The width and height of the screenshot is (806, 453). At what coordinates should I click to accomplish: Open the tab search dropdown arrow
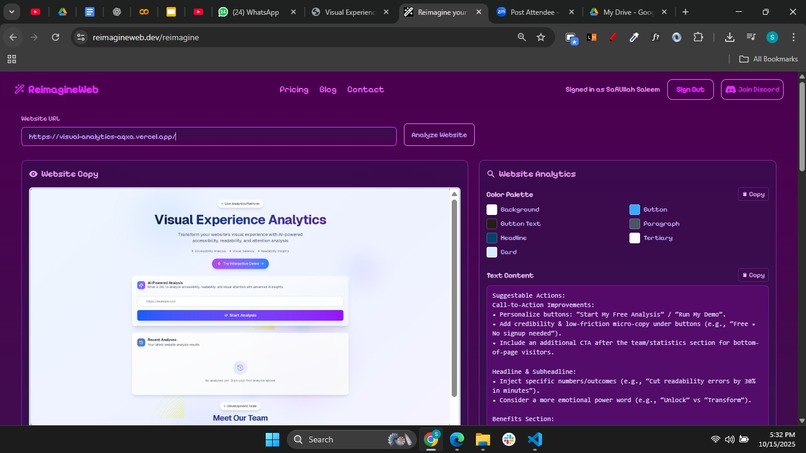(11, 12)
